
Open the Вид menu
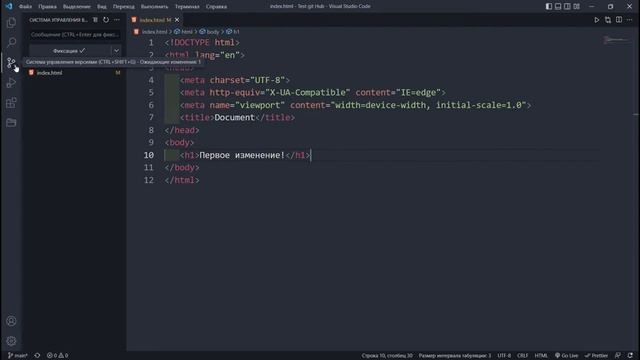click(102, 7)
